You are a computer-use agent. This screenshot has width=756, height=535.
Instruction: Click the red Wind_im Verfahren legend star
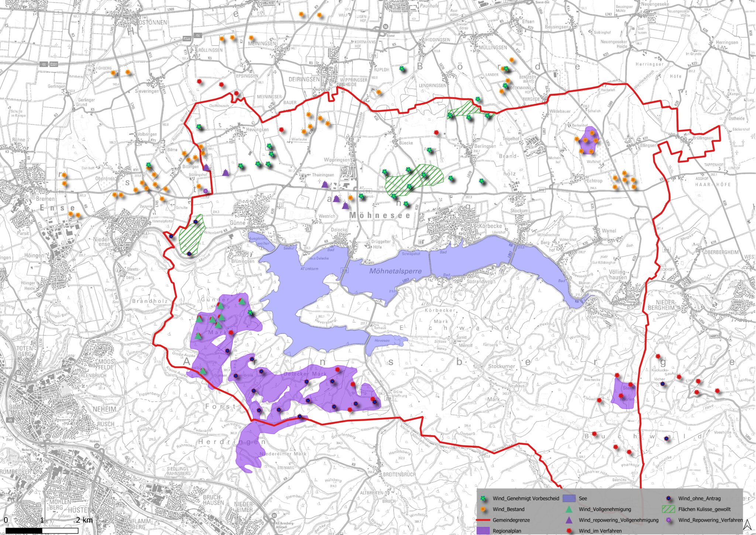[x=569, y=531]
